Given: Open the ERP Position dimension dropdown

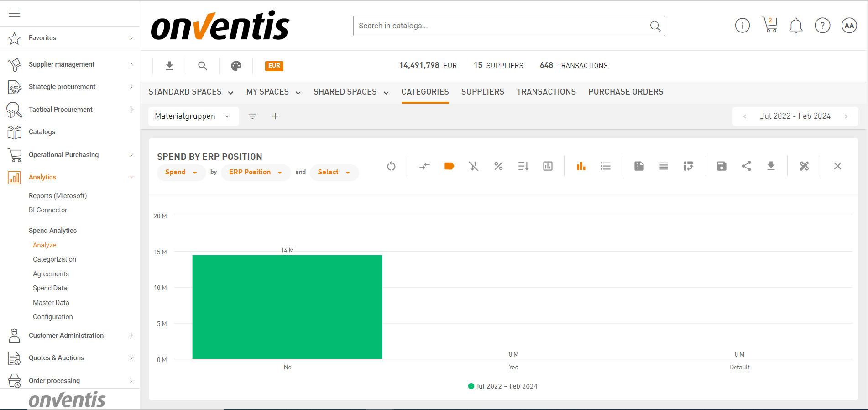Looking at the screenshot, I should [x=256, y=173].
